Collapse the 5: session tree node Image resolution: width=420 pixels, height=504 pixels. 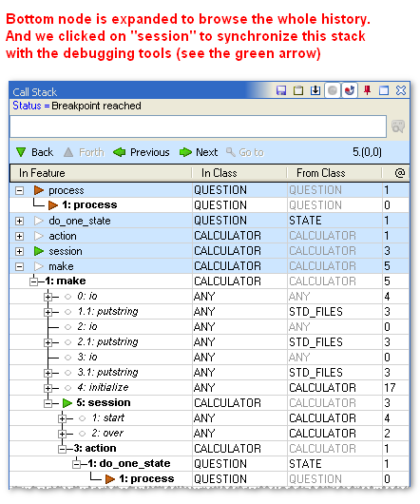pyautogui.click(x=48, y=403)
